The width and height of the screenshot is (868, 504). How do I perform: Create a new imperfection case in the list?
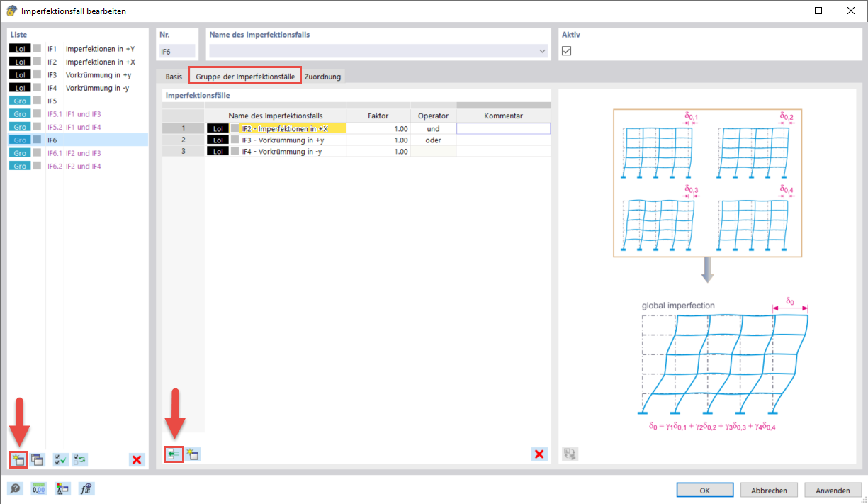coord(19,459)
